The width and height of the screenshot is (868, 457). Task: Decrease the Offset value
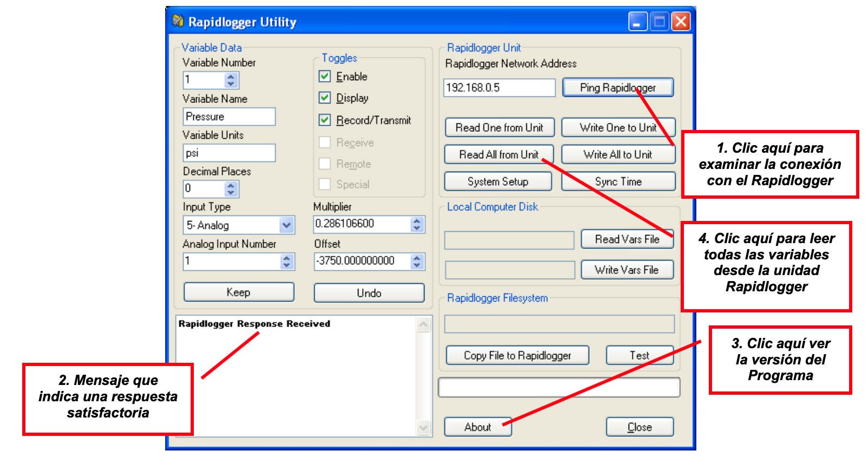[417, 265]
